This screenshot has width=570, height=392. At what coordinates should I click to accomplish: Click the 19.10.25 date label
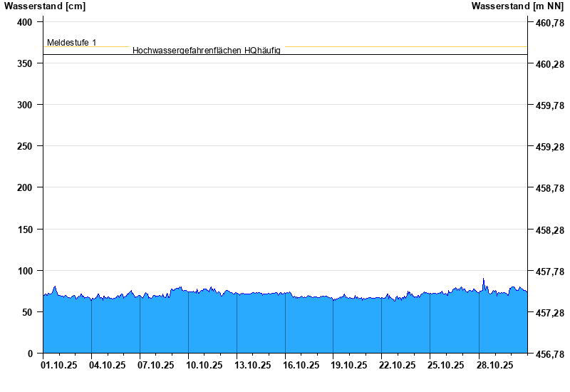(350, 365)
